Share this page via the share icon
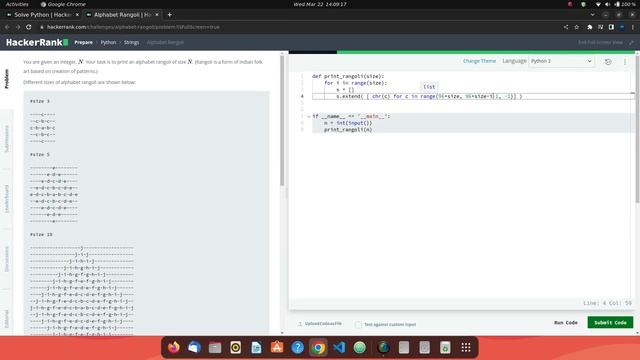This screenshot has width=640, height=360. click(566, 27)
